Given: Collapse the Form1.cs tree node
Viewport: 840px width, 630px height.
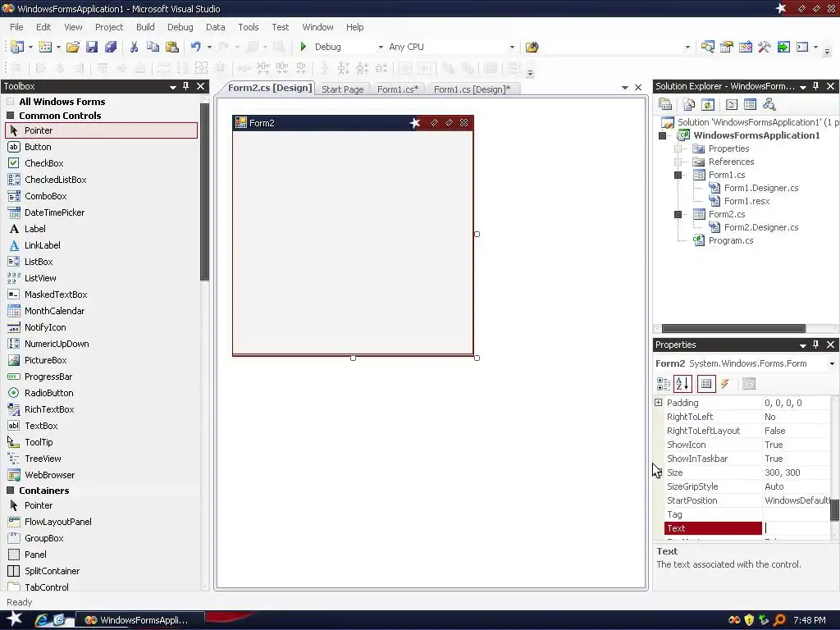Looking at the screenshot, I should (678, 175).
